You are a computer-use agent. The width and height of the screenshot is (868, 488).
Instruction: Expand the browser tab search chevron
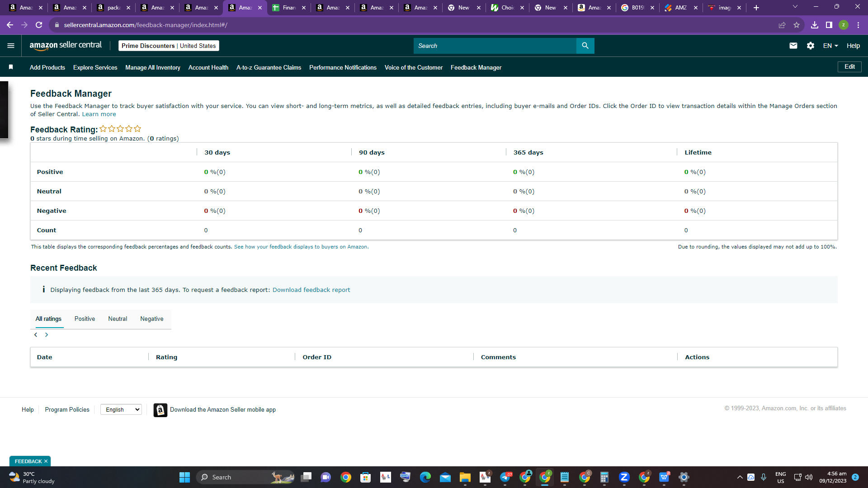[795, 7]
